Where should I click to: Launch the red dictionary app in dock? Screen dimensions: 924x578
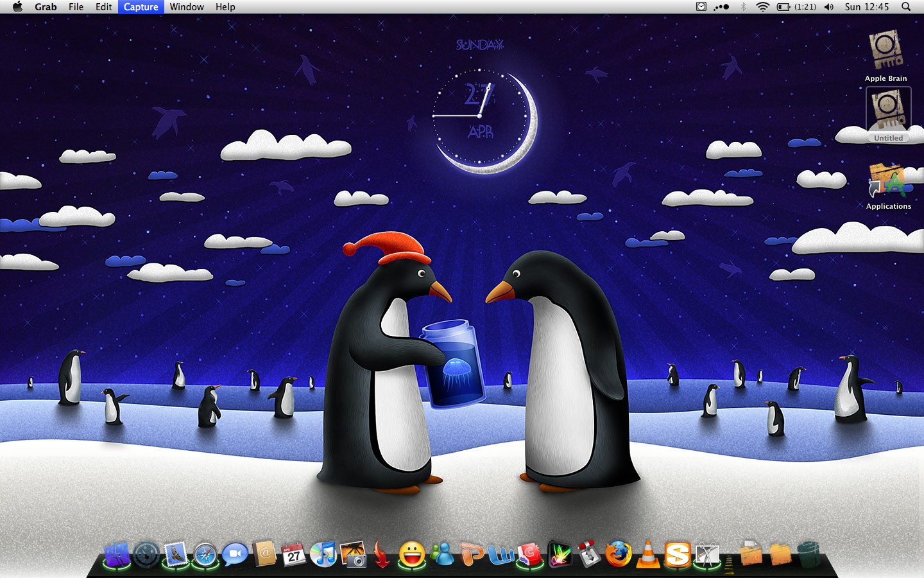coord(530,554)
